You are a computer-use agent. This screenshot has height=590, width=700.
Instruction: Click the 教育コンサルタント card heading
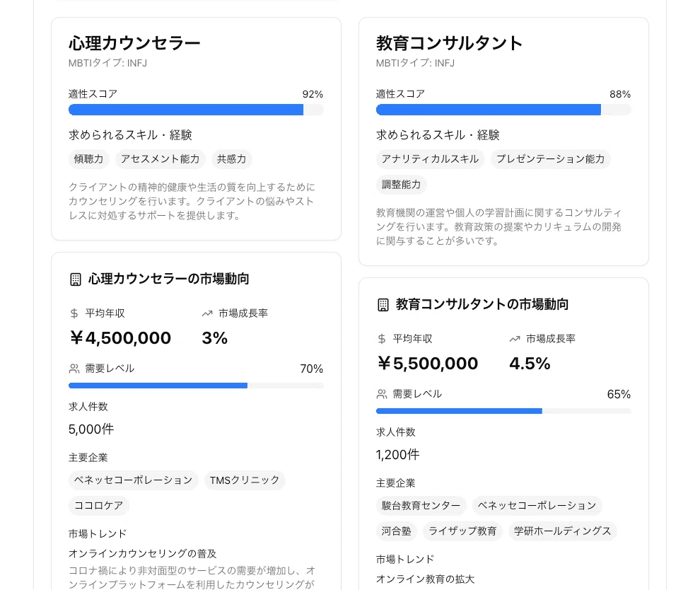pos(450,43)
